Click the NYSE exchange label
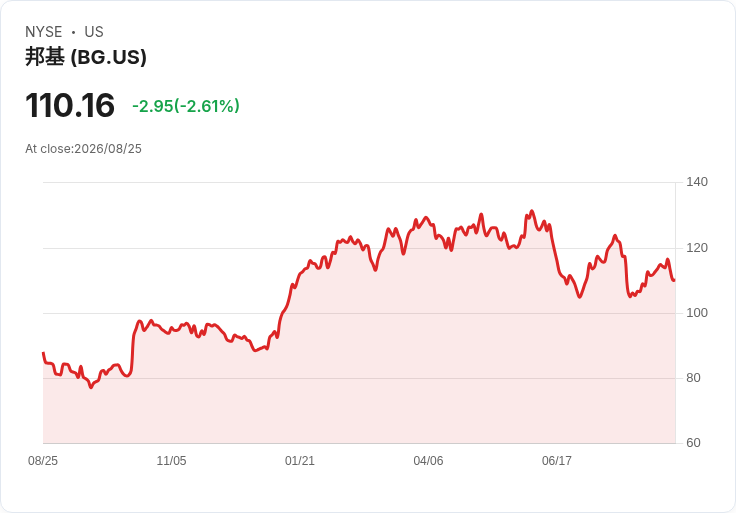The image size is (736, 513). pos(44,32)
